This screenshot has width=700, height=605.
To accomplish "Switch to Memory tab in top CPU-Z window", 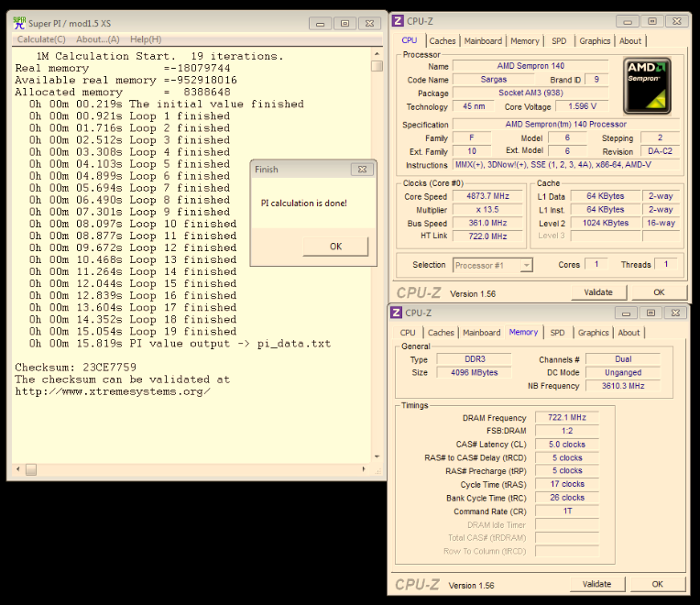I will click(525, 41).
